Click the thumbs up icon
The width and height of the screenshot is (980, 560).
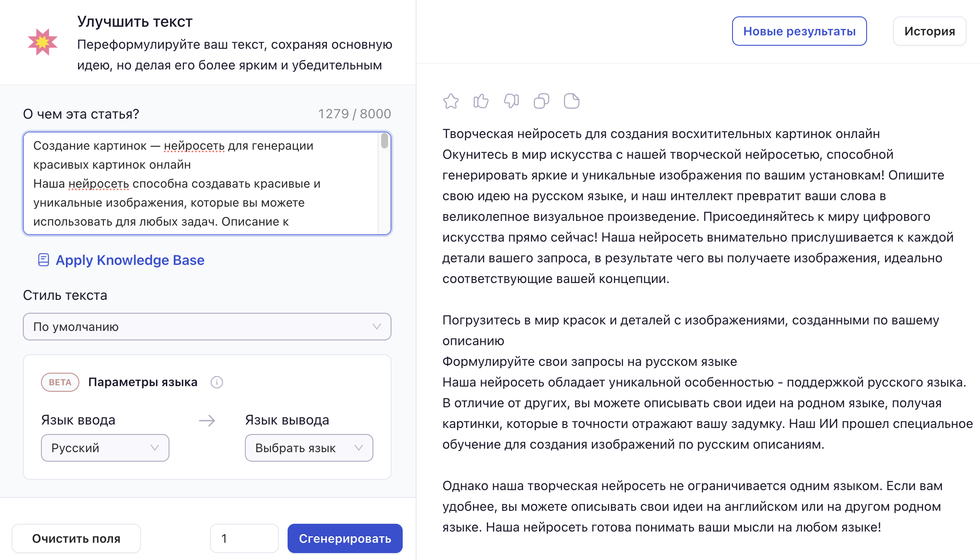click(x=481, y=101)
